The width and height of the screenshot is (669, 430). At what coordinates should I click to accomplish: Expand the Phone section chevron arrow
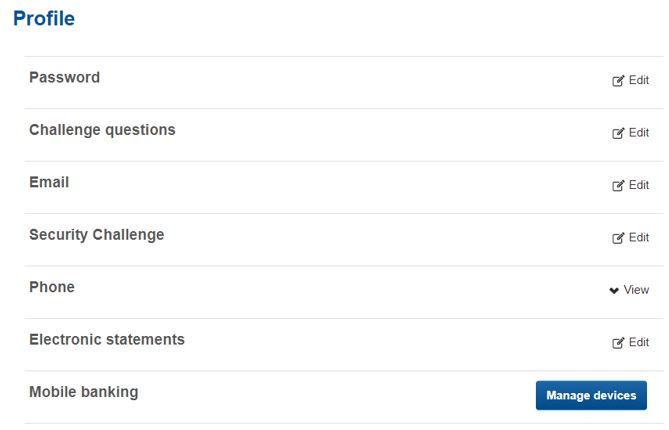pos(614,291)
